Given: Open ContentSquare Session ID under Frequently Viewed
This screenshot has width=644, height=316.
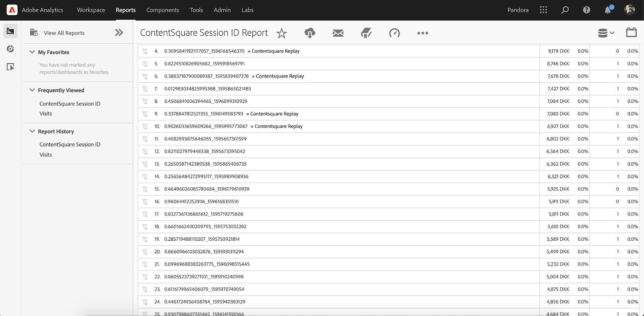Looking at the screenshot, I should [x=70, y=104].
